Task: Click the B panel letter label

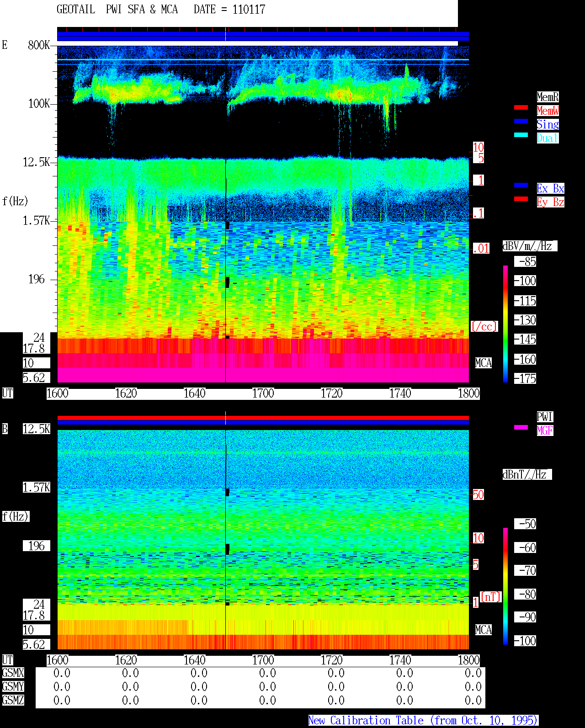Action: click(5, 429)
